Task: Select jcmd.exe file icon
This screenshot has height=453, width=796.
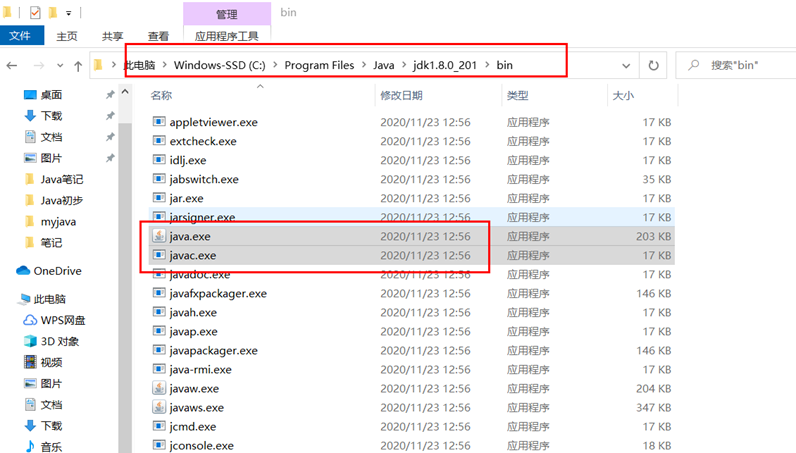Action: (x=159, y=427)
